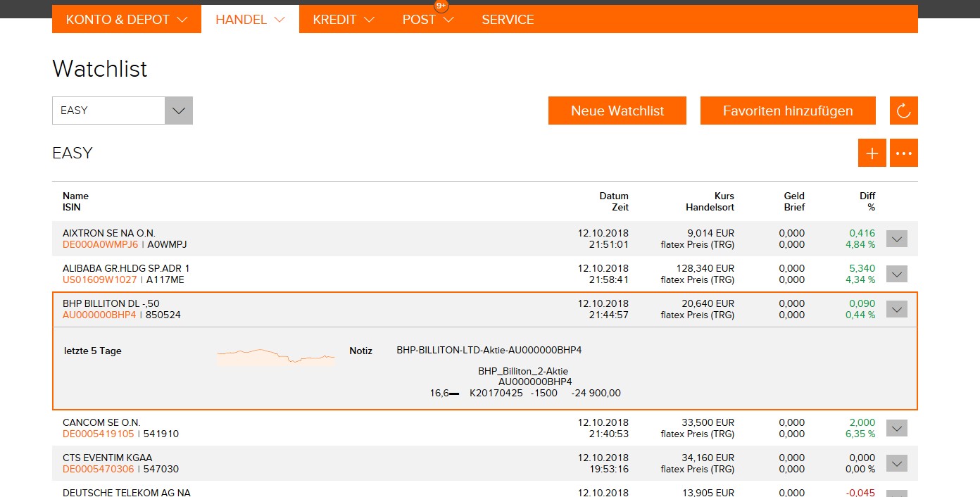The width and height of the screenshot is (980, 497).
Task: Click the 9,014 EUR price of Aixtron
Action: (710, 233)
